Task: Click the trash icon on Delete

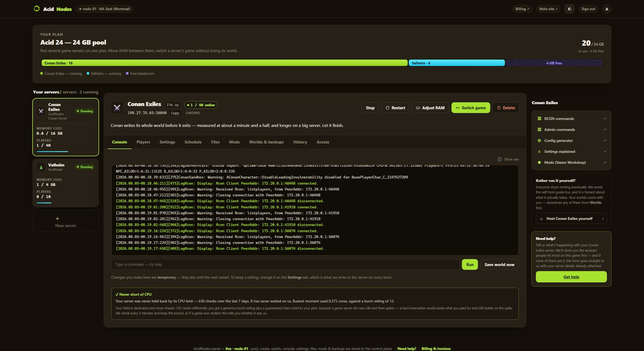Action: (x=499, y=108)
